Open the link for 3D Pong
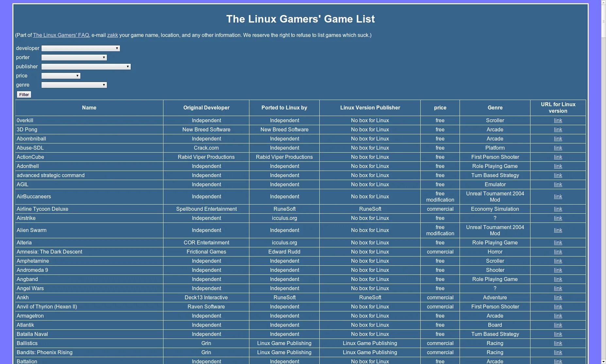 click(x=558, y=130)
